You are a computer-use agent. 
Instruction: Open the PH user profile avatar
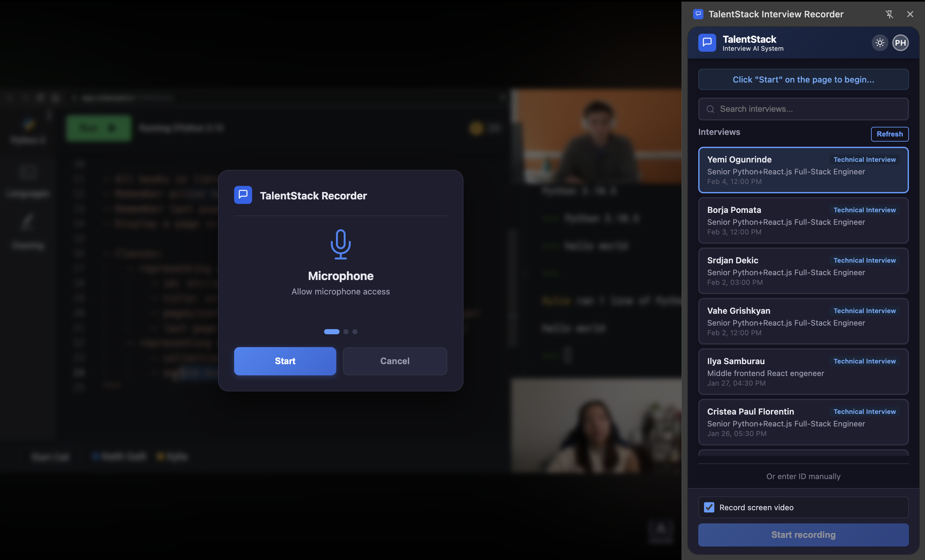[x=900, y=42]
